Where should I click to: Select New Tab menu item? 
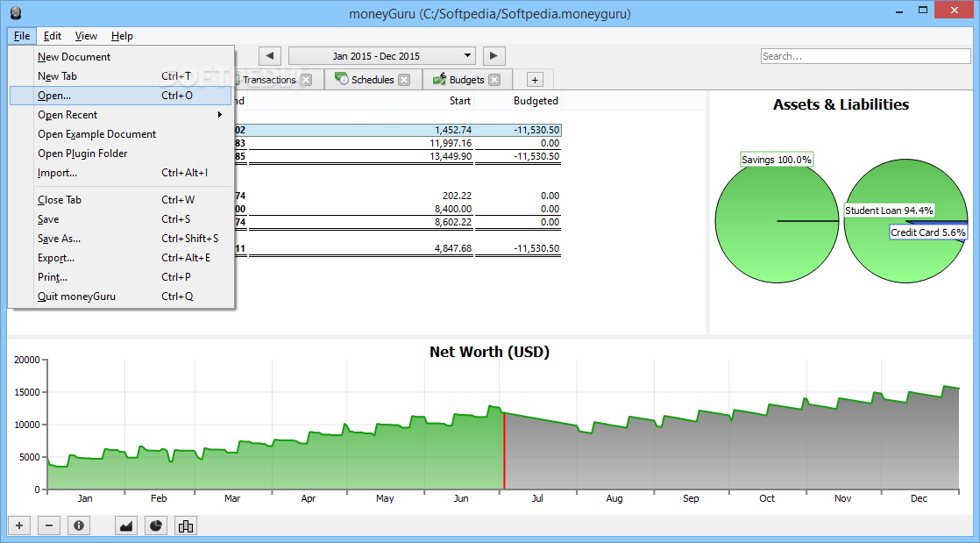pos(122,75)
